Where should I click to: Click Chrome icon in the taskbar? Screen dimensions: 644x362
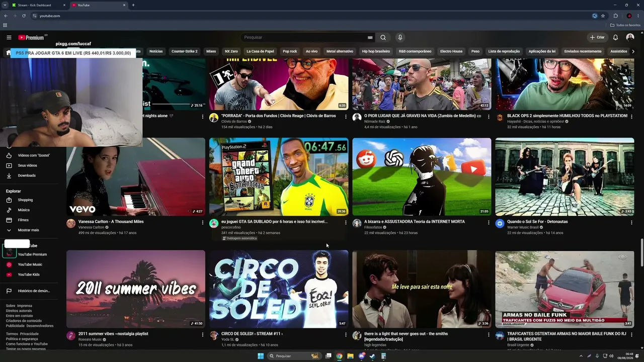(x=339, y=356)
